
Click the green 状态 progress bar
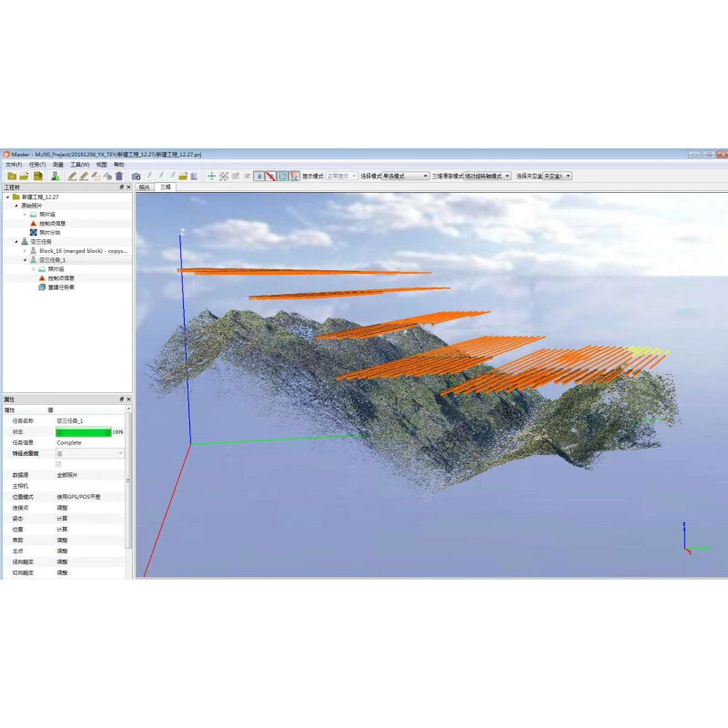pos(85,432)
